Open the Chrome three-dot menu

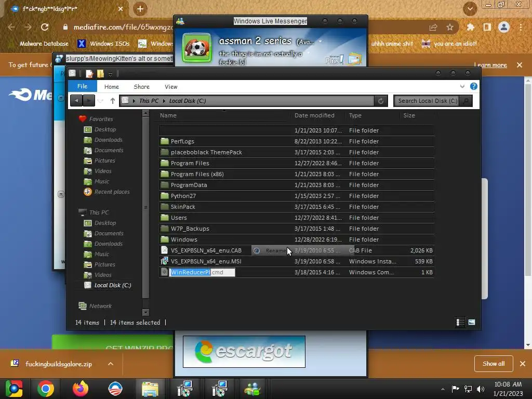pos(521,27)
